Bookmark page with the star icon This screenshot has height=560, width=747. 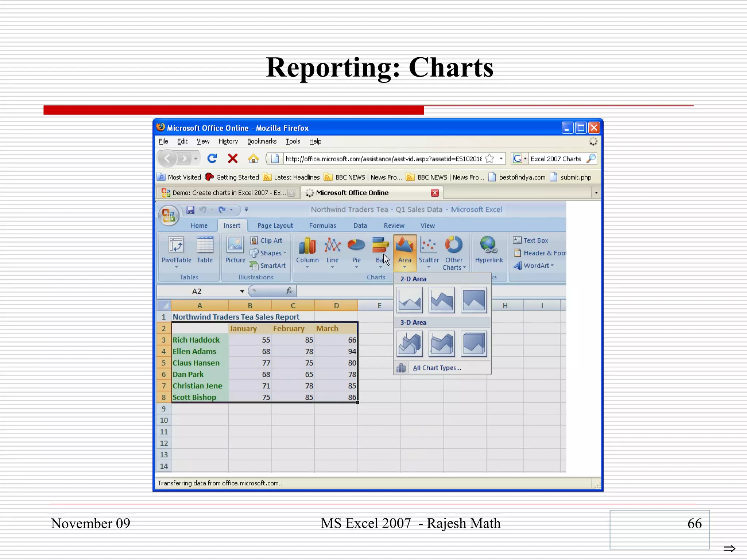(490, 159)
